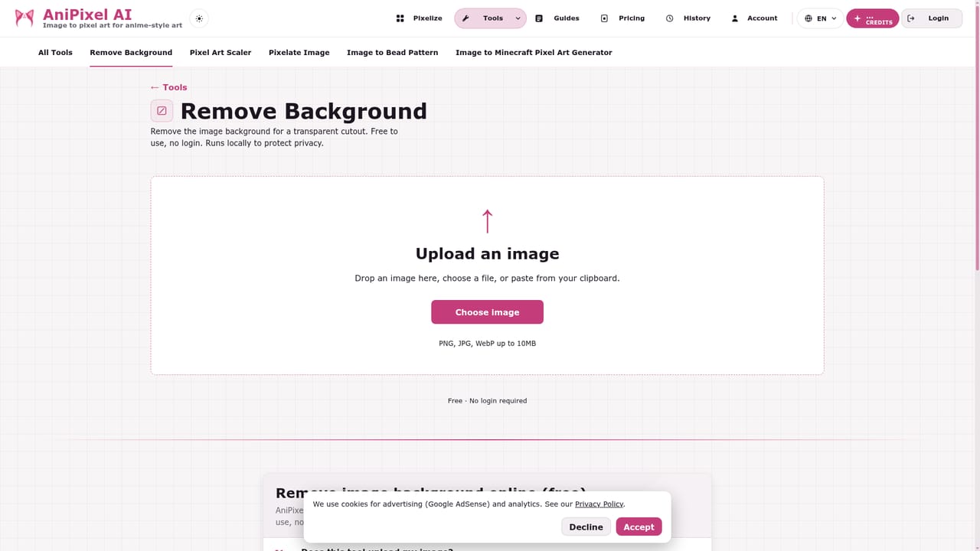980x551 pixels.
Task: Click the Account person icon
Action: 735,18
